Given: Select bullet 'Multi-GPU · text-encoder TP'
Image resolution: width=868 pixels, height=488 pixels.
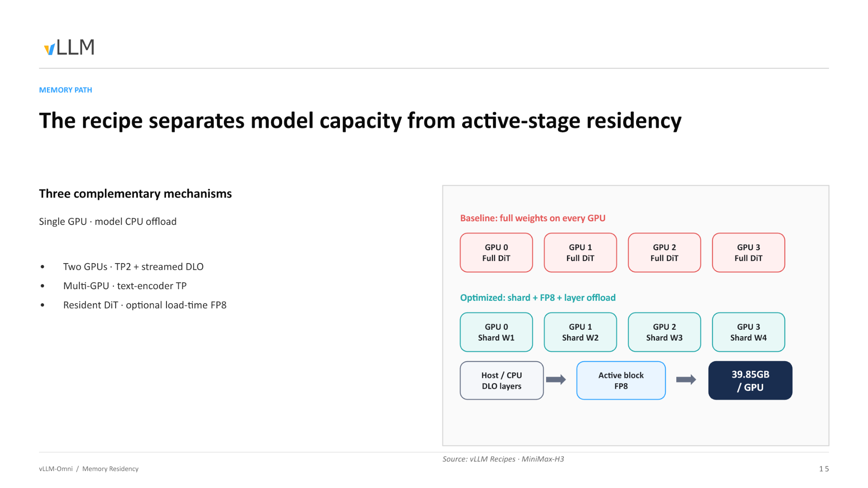Looking at the screenshot, I should [125, 286].
